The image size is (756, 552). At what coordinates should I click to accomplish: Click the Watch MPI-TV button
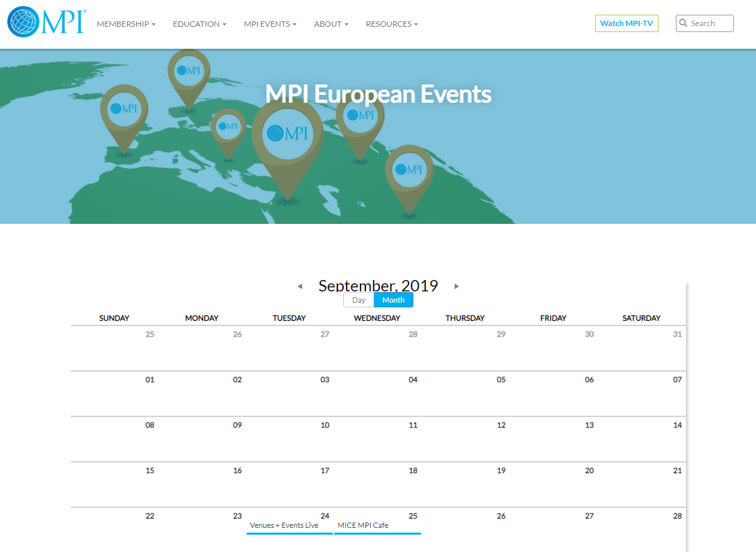(626, 23)
